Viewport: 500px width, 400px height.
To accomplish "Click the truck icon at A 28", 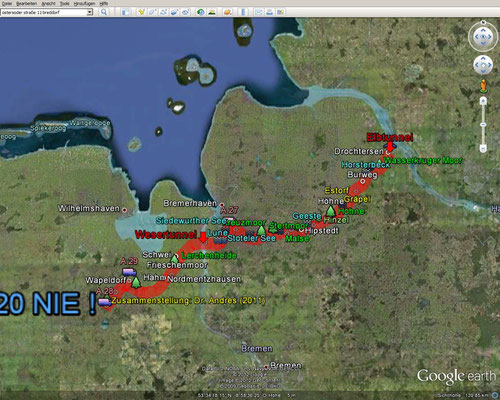I will pos(105,302).
